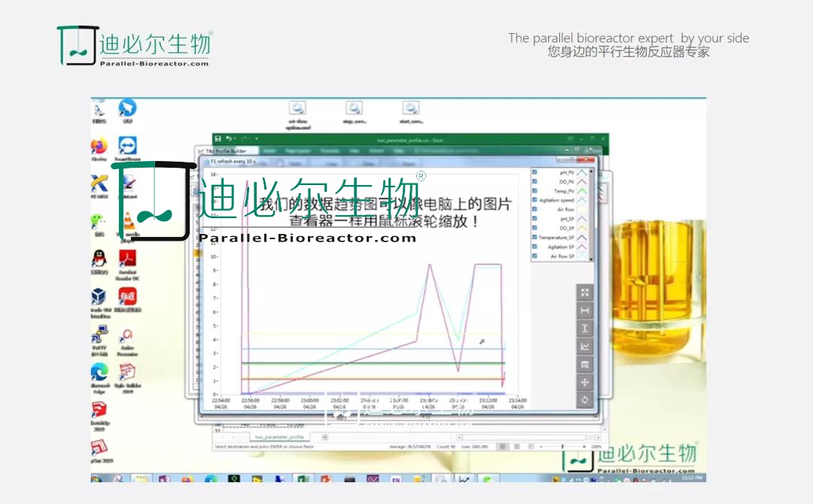Click the T&I Profile Builder window title
The height and width of the screenshot is (504, 813).
click(226, 151)
